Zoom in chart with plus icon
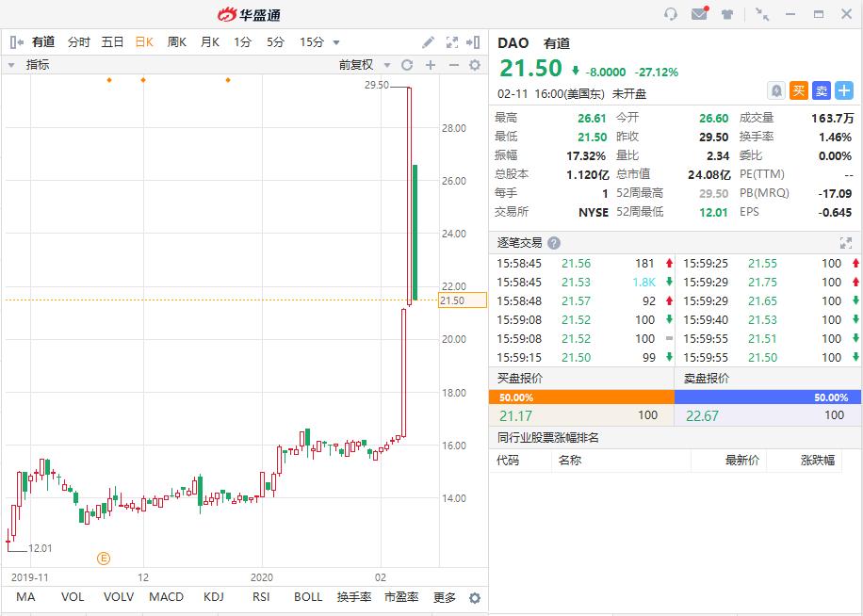 [x=431, y=65]
